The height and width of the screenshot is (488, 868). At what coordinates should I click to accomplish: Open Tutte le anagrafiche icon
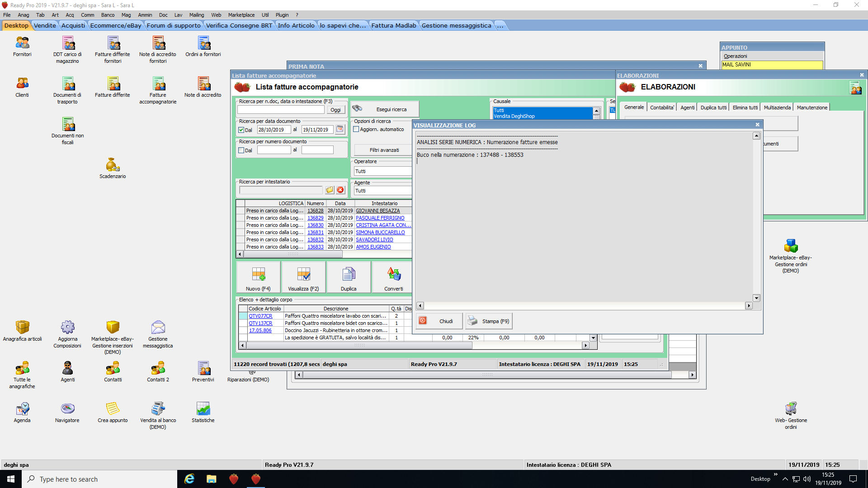(22, 375)
